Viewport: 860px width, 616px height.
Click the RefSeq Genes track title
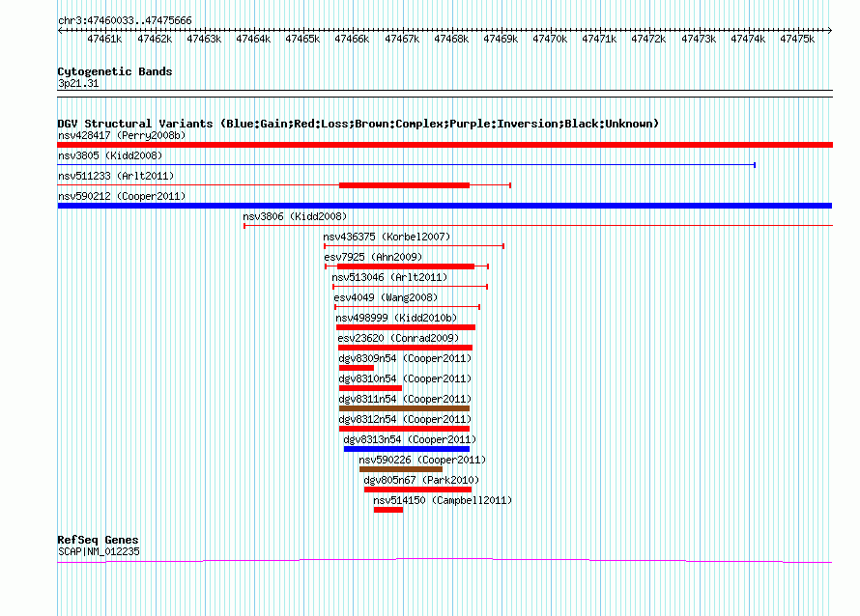pos(98,540)
